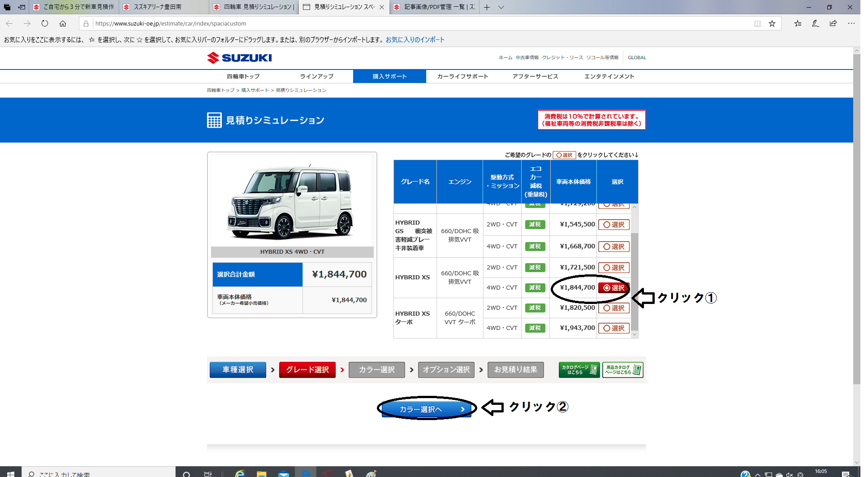
Task: Open the 購入サポート menu
Action: (x=389, y=77)
